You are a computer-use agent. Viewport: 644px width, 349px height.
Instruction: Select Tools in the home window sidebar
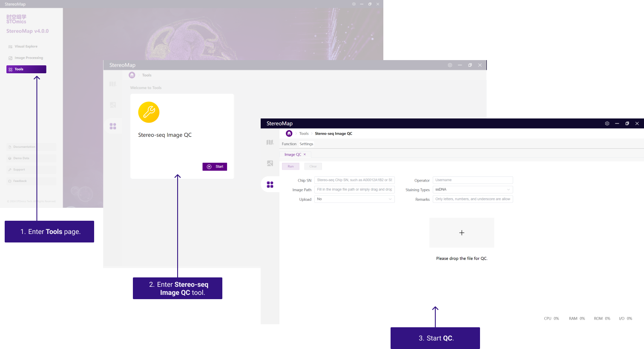26,69
